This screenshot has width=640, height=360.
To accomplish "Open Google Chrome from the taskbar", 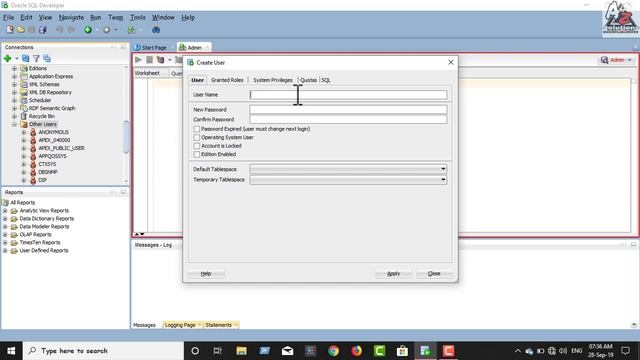I will (333, 351).
